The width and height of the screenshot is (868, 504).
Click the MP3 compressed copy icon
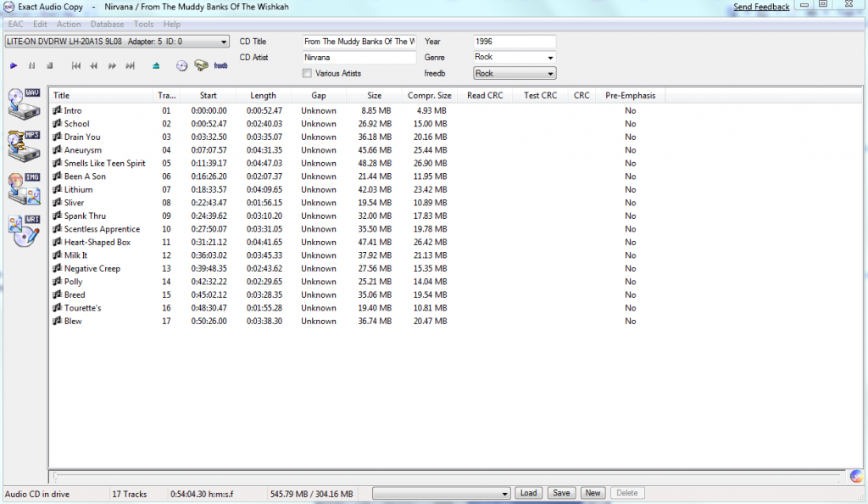(24, 145)
